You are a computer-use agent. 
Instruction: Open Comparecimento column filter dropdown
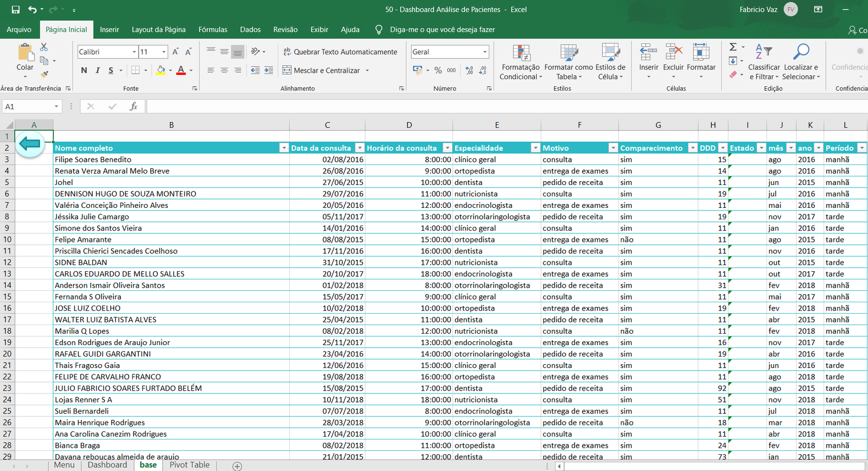692,148
